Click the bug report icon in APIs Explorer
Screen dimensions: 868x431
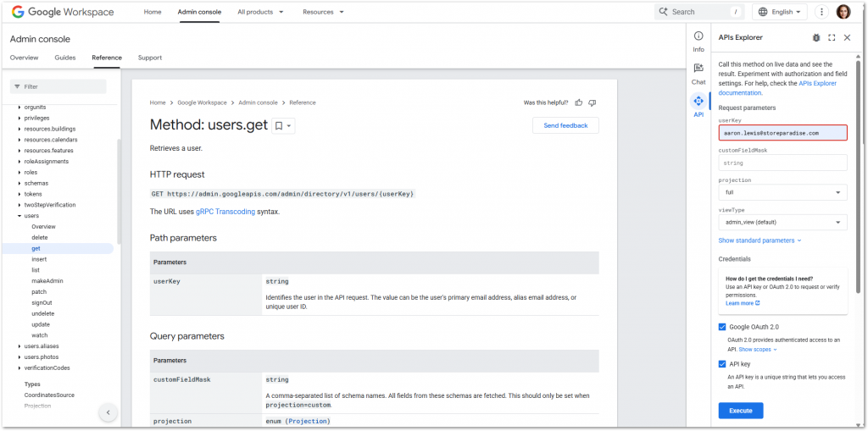[816, 37]
